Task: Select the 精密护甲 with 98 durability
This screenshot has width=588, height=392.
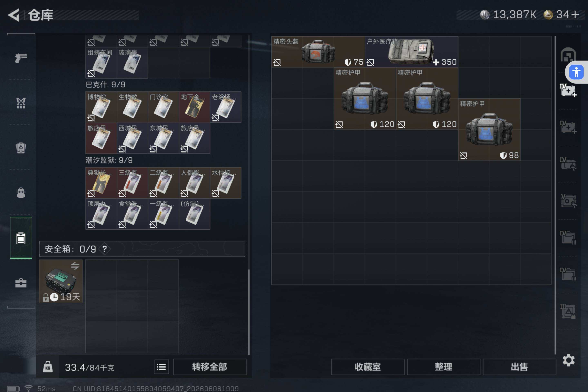Action: tap(489, 129)
